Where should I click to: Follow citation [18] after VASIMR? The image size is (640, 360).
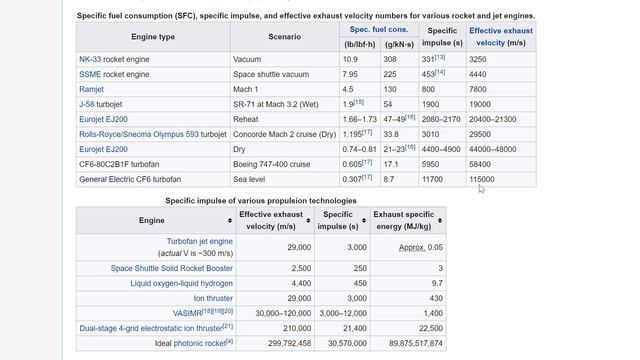click(x=207, y=311)
